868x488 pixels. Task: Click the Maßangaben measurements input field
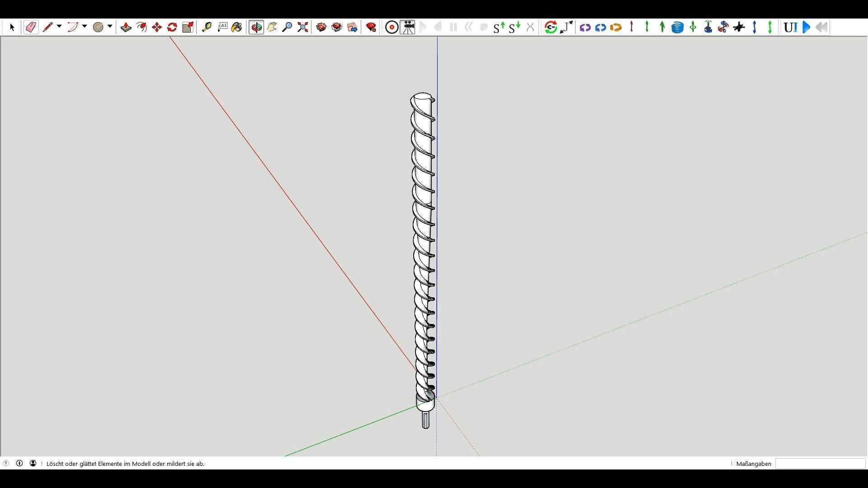pos(820,464)
